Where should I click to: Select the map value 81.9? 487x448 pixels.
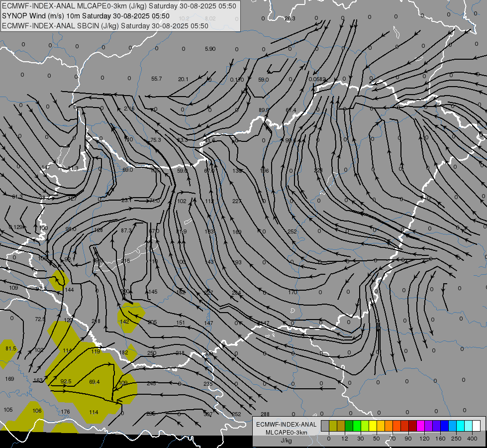[x=182, y=231]
